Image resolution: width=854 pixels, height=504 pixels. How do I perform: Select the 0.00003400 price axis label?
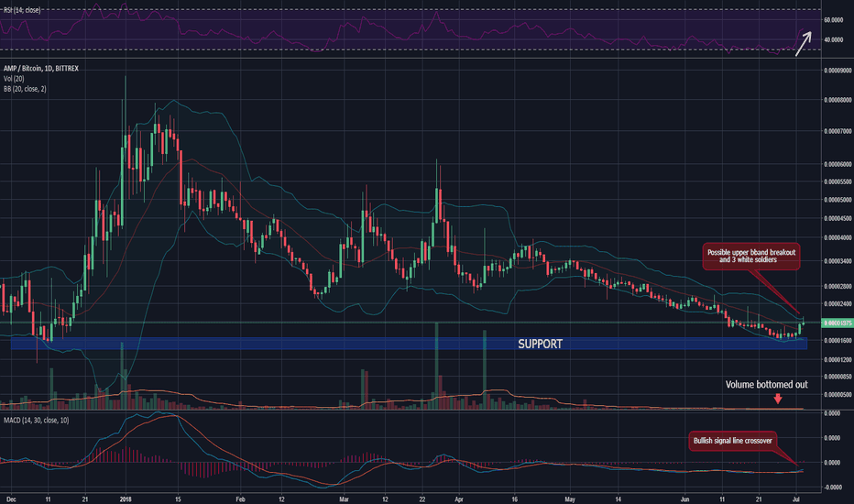click(838, 261)
